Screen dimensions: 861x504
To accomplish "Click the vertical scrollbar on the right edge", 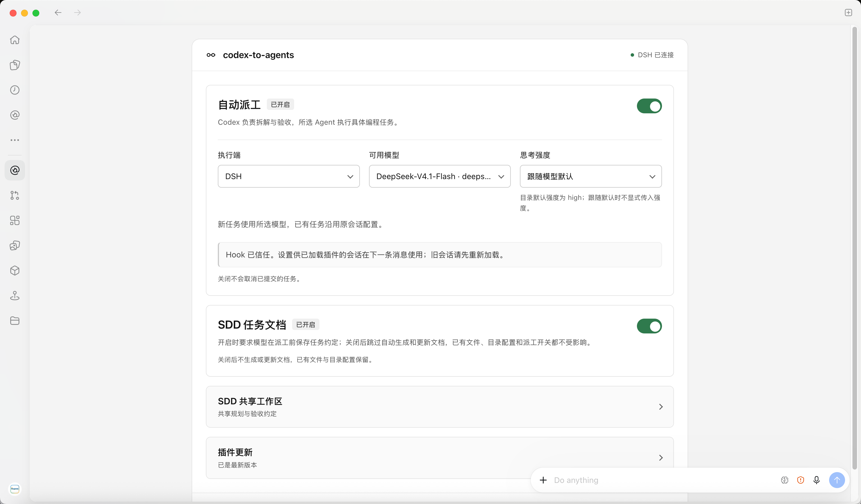I will tap(854, 248).
